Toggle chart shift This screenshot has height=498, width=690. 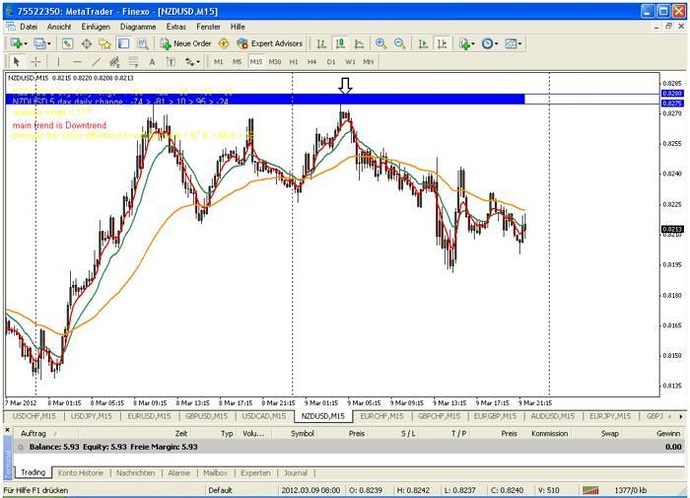click(x=442, y=44)
